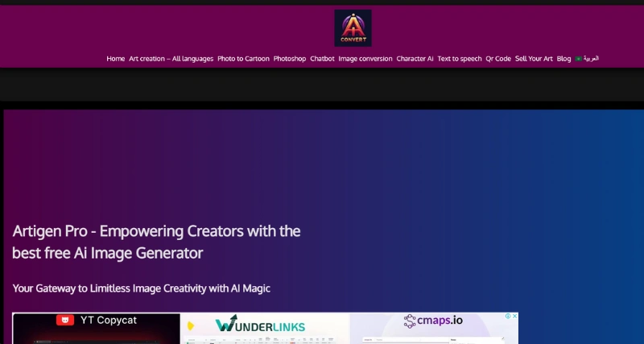This screenshot has width=644, height=344.
Task: Open the Text to speech tool
Action: click(459, 59)
